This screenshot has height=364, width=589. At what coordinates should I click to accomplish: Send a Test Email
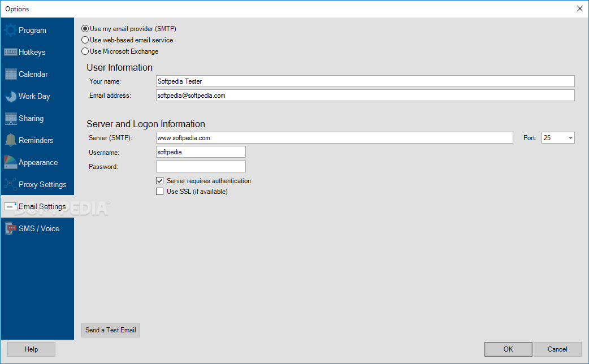(x=110, y=330)
